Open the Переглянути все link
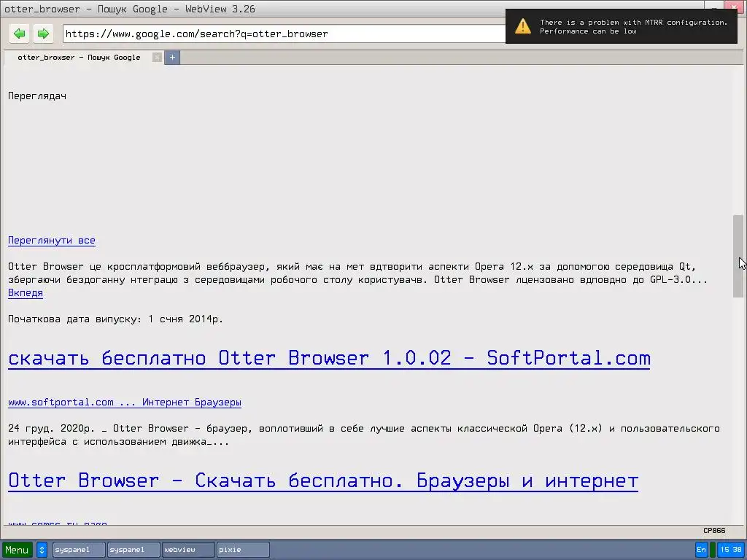Image resolution: width=747 pixels, height=560 pixels. 52,241
